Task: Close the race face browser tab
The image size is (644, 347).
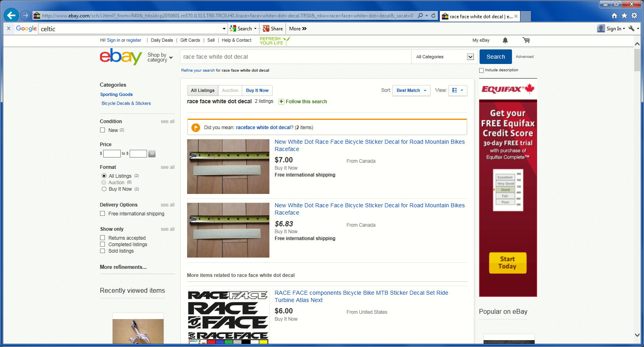Action: click(516, 16)
